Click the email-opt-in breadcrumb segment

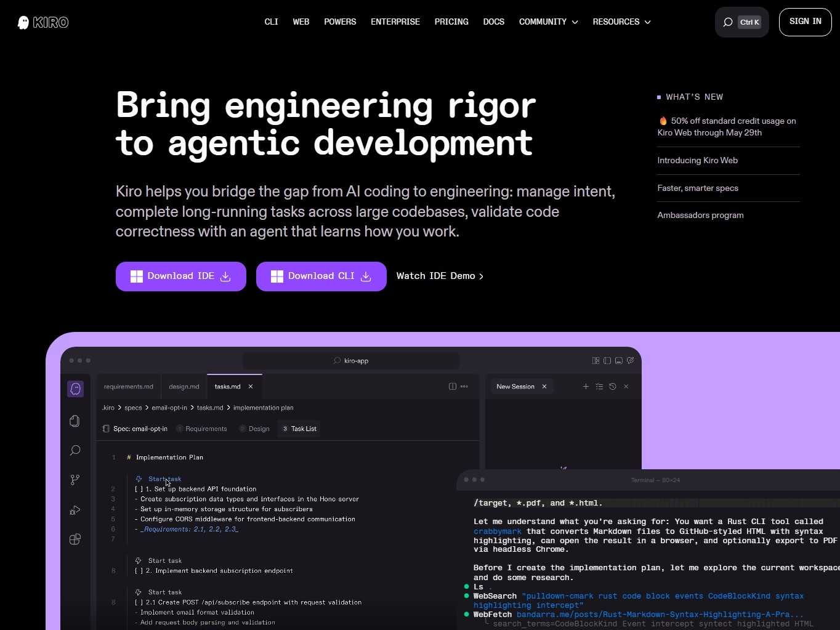point(169,408)
